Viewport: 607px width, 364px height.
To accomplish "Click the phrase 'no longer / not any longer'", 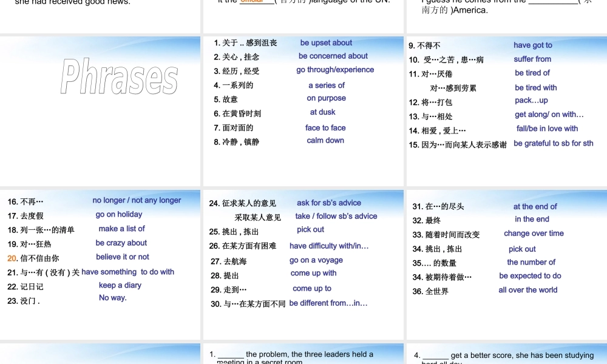I will click(137, 200).
